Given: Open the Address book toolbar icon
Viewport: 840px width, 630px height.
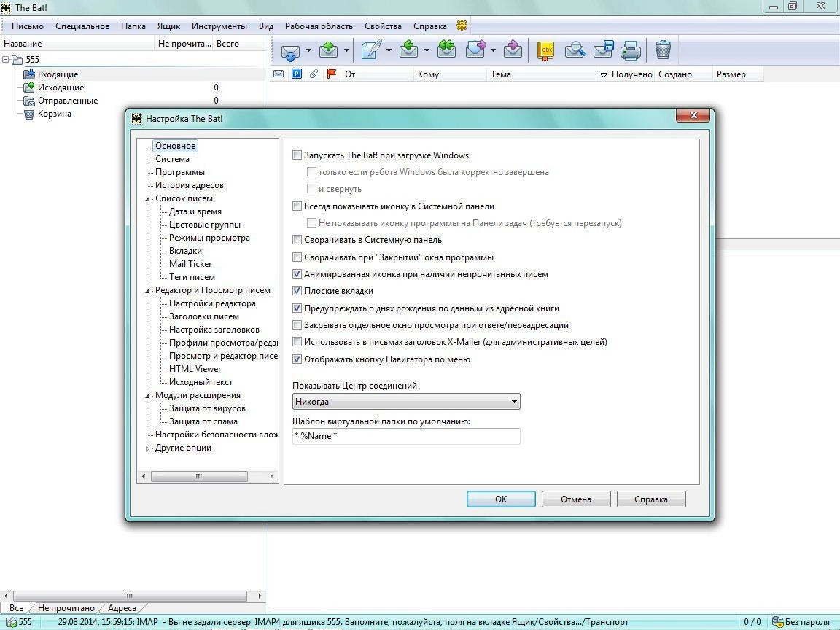Looking at the screenshot, I should coord(546,50).
